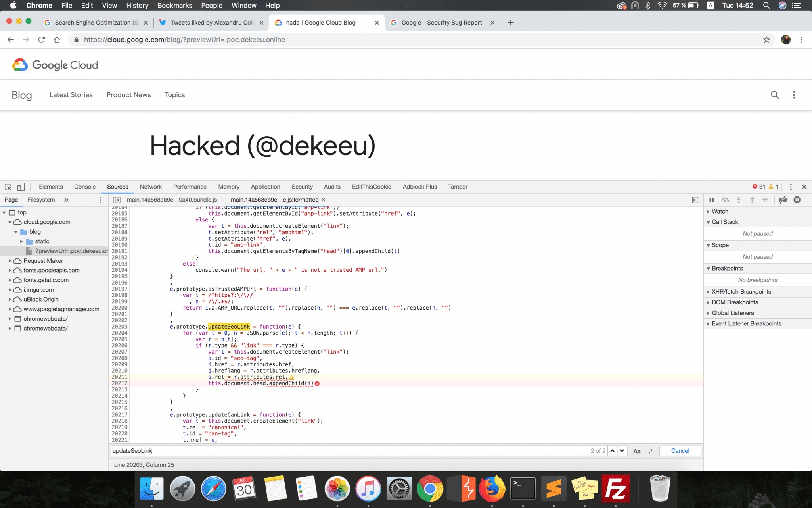This screenshot has height=508, width=812.
Task: Expand the uBlock Origin tree node
Action: (x=10, y=299)
